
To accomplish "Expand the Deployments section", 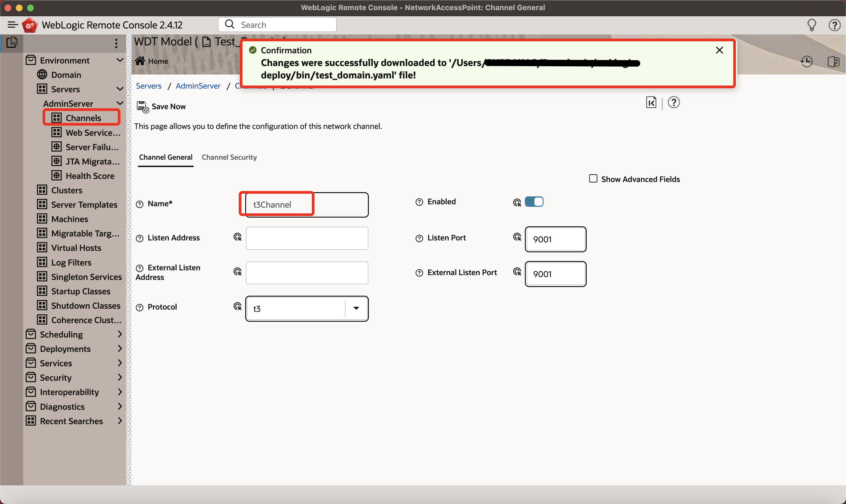I will pyautogui.click(x=120, y=349).
